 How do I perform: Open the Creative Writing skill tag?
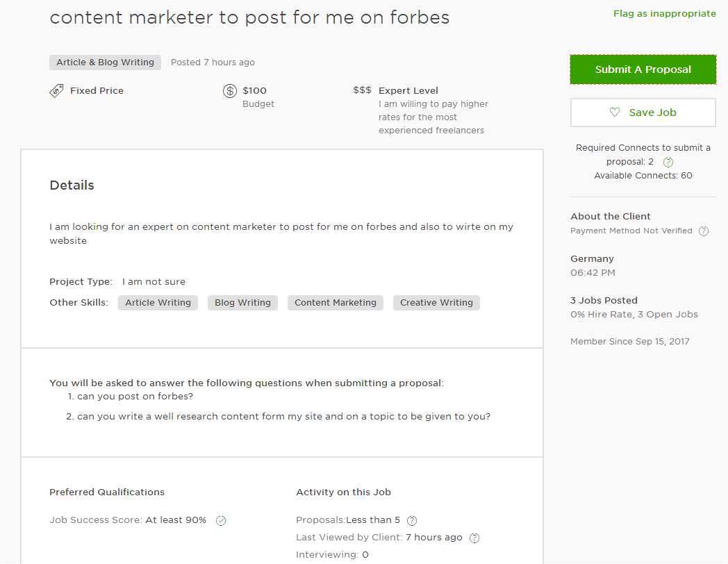436,303
